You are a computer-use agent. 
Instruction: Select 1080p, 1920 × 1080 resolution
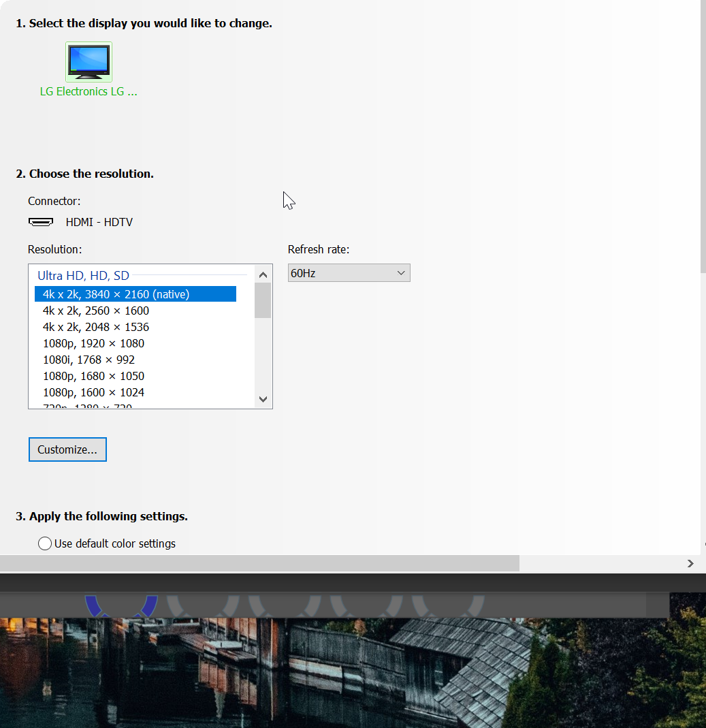coord(93,343)
